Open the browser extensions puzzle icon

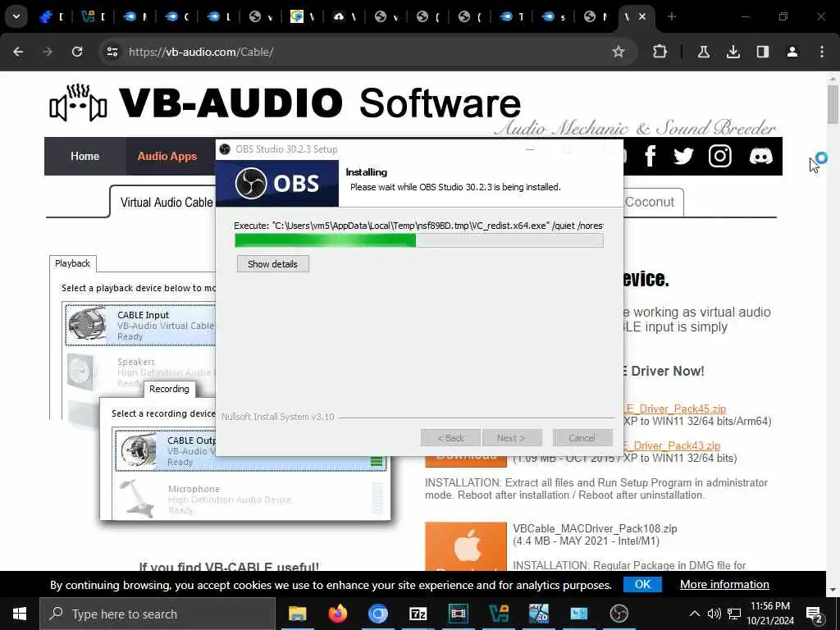pyautogui.click(x=660, y=52)
